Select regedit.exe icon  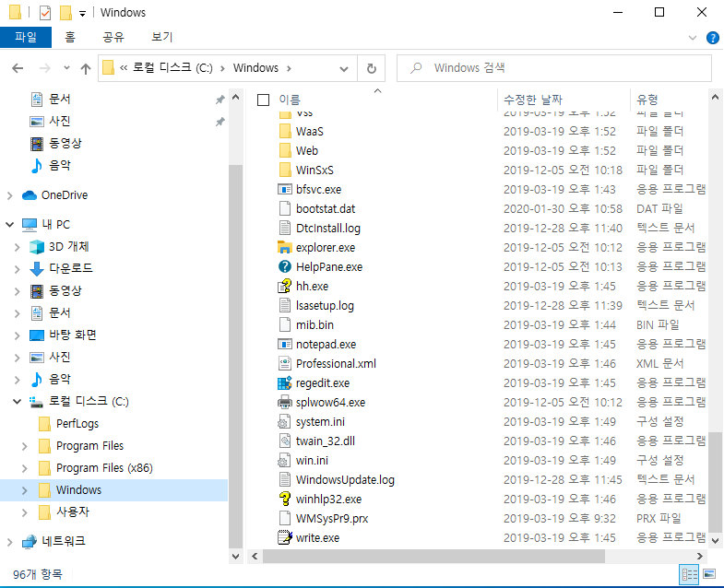click(x=285, y=383)
